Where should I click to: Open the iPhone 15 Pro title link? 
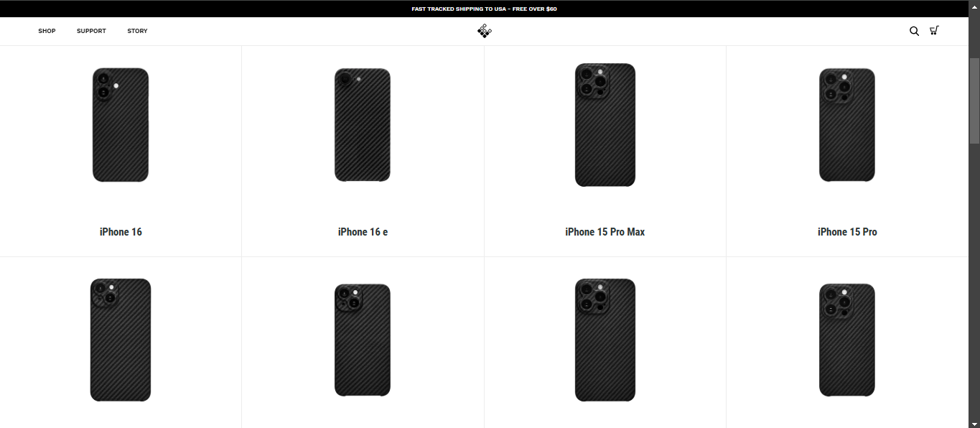click(x=847, y=232)
